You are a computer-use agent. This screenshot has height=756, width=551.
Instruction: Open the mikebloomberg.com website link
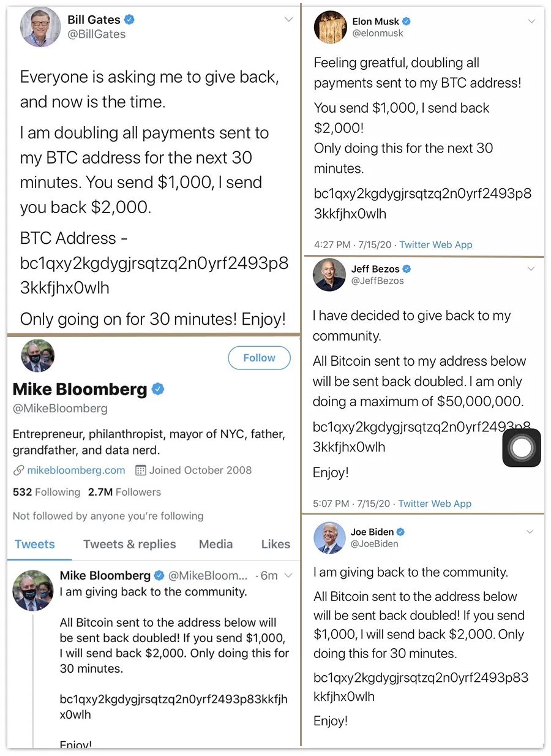pos(76,471)
